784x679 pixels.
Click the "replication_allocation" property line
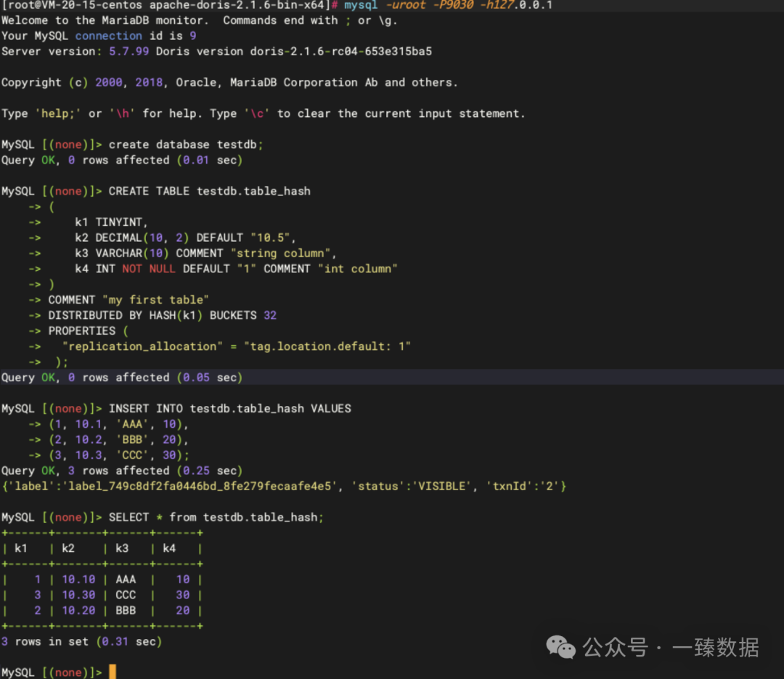tap(237, 346)
